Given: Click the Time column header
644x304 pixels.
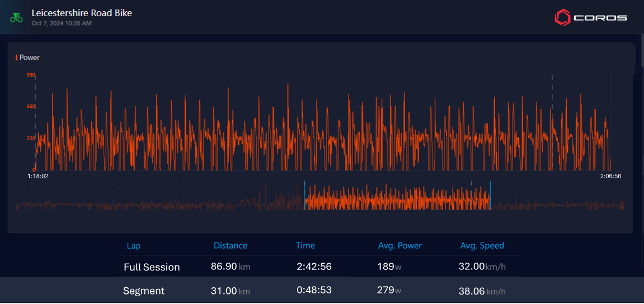Looking at the screenshot, I should [x=305, y=246].
